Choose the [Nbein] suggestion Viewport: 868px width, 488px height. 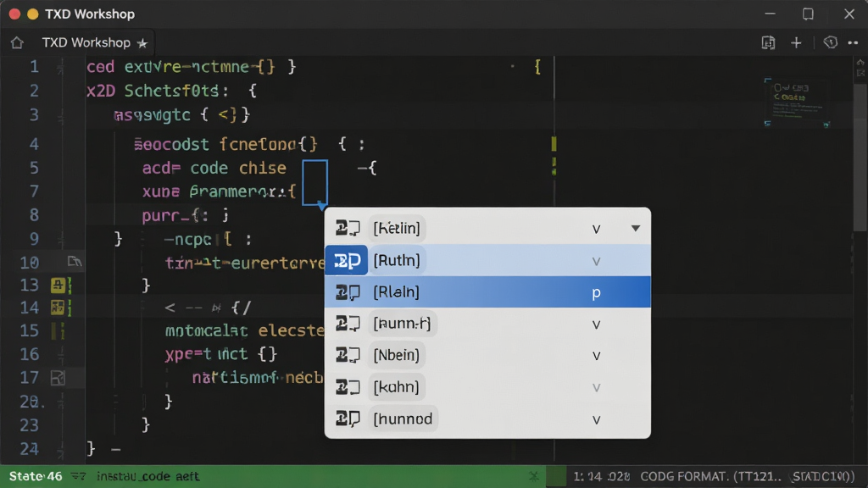(x=487, y=355)
